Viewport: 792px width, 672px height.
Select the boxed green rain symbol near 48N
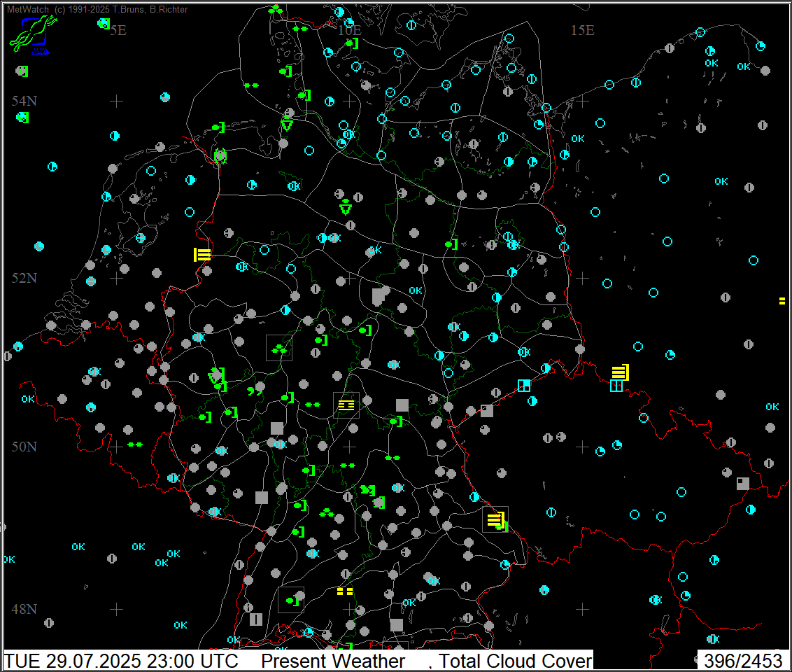click(x=291, y=600)
